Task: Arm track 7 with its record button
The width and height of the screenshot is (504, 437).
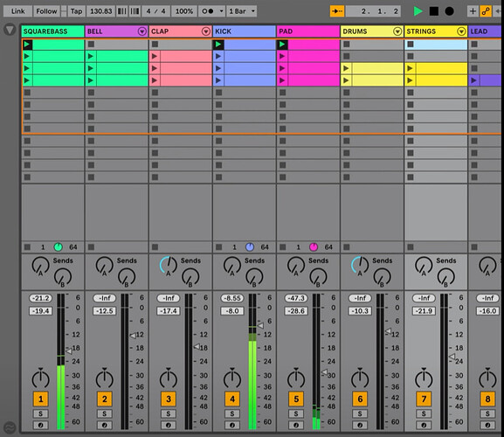Action: tap(424, 425)
